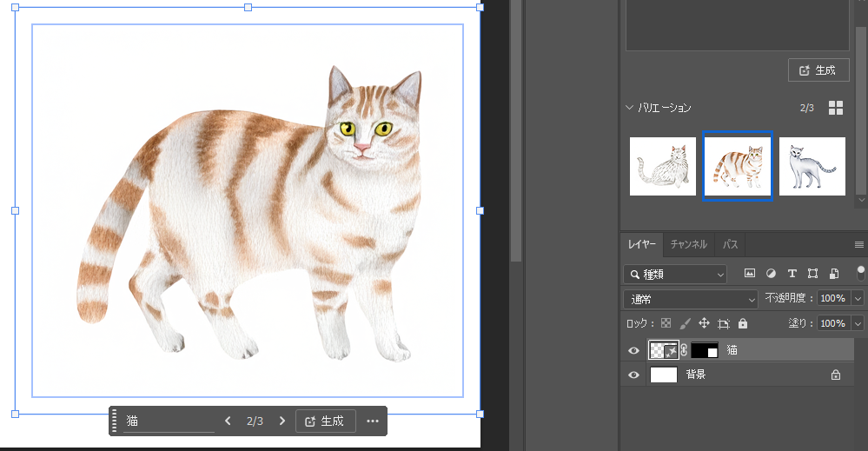Filter layers by type (T) icon
868x451 pixels.
point(792,274)
